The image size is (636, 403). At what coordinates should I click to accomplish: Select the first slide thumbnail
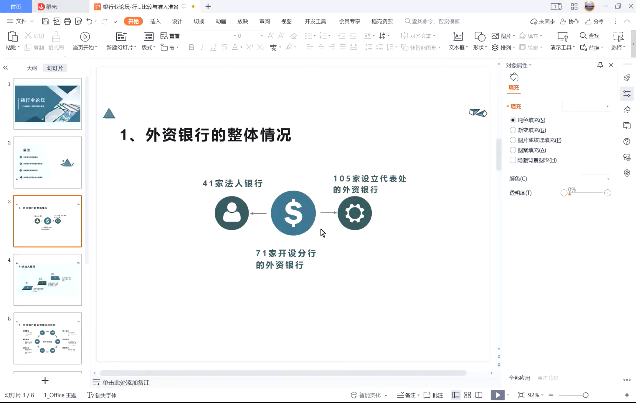48,103
